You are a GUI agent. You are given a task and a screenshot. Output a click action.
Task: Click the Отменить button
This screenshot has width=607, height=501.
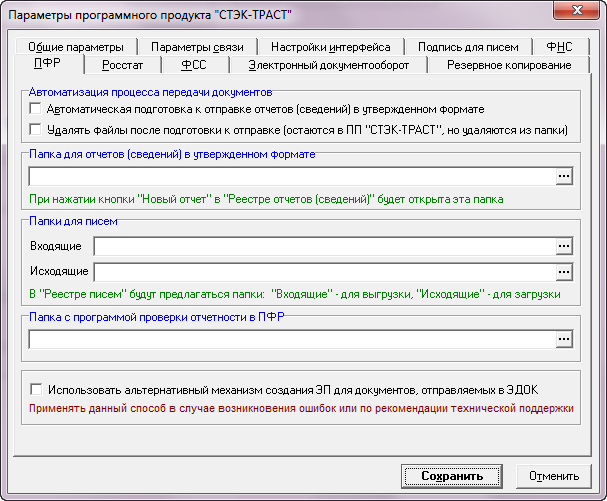pos(554,476)
